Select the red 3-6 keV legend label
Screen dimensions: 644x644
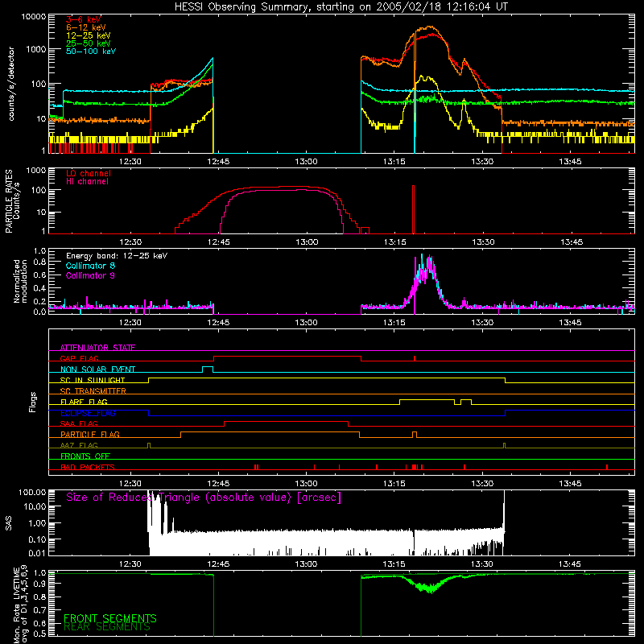coord(84,19)
